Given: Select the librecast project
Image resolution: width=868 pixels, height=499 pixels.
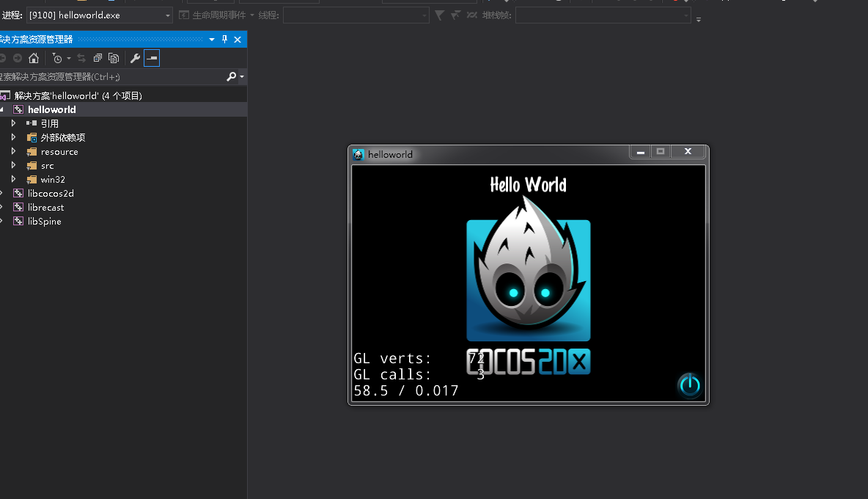Looking at the screenshot, I should (x=45, y=208).
